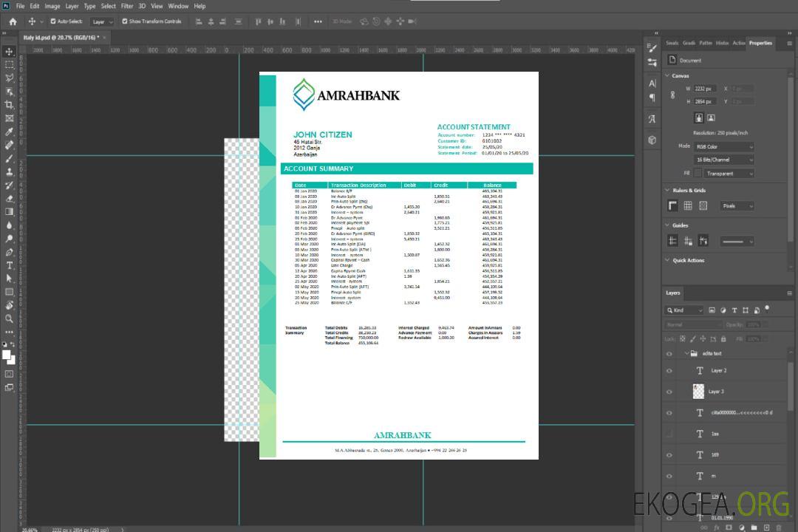Open the Window menu
Viewport: 798px width, 532px height.
click(x=178, y=6)
